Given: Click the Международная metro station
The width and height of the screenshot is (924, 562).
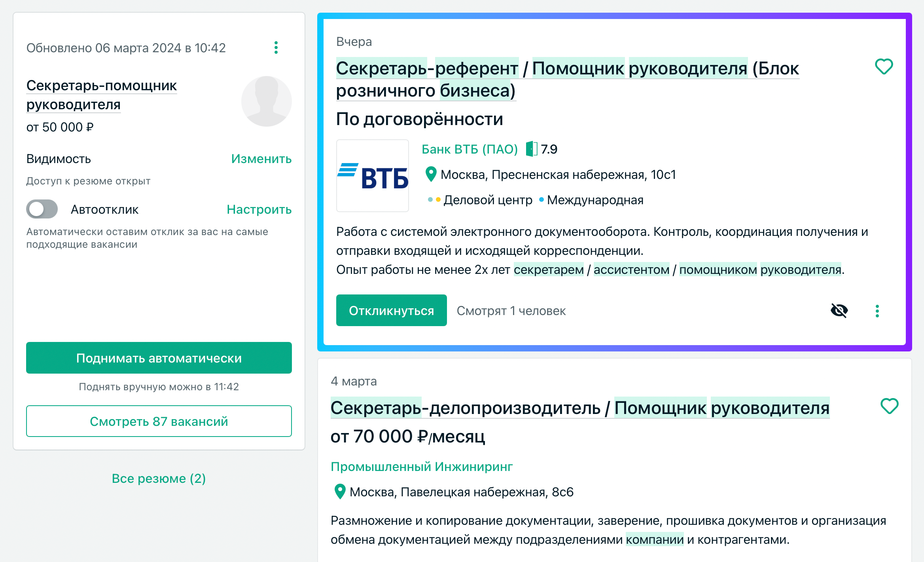Looking at the screenshot, I should [595, 200].
